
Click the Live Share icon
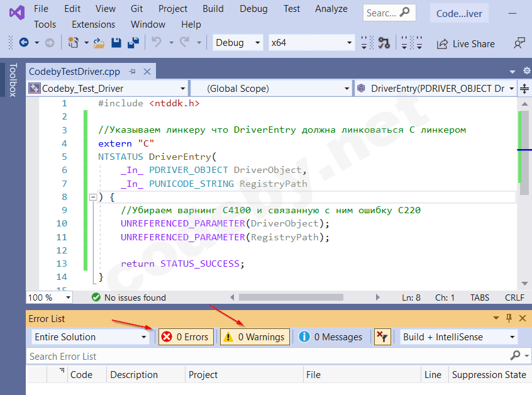click(x=443, y=43)
